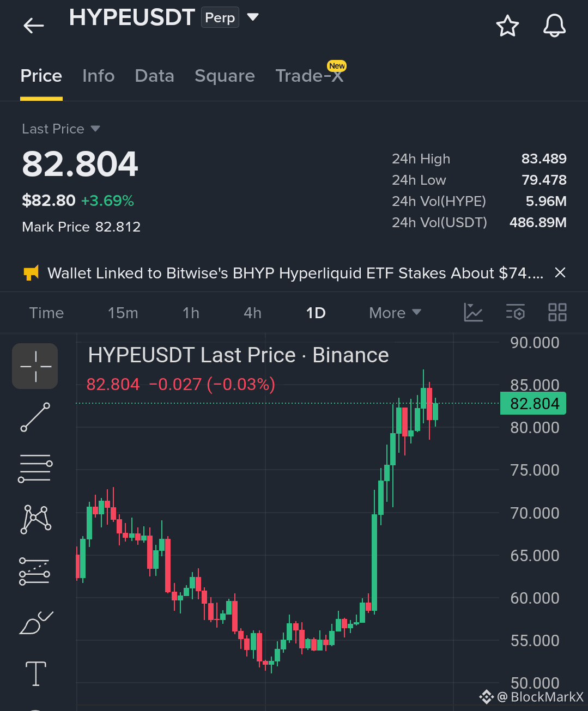Open the Data tab

pos(155,76)
